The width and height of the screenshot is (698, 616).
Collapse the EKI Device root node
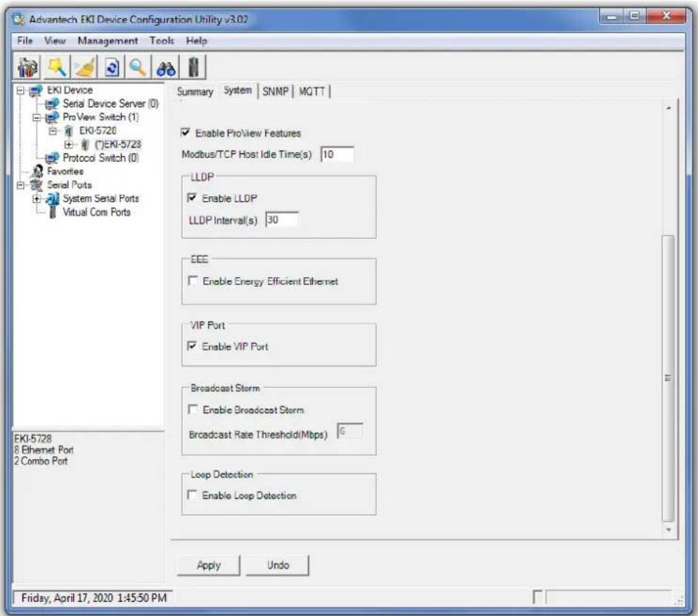[20, 91]
